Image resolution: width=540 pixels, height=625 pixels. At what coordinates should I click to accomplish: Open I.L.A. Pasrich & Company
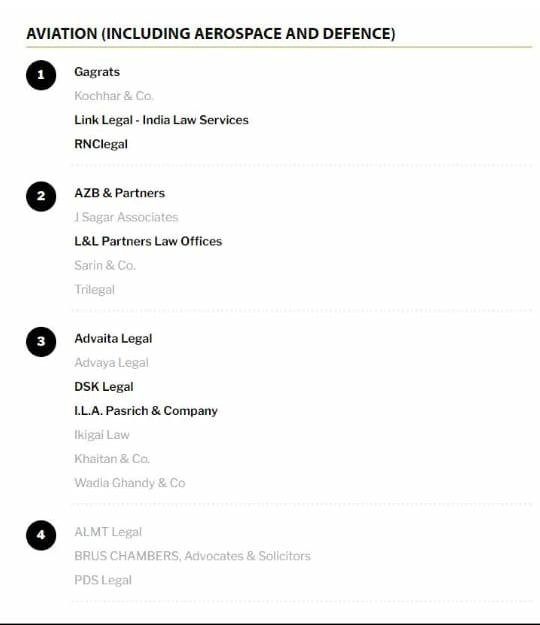[x=146, y=411]
